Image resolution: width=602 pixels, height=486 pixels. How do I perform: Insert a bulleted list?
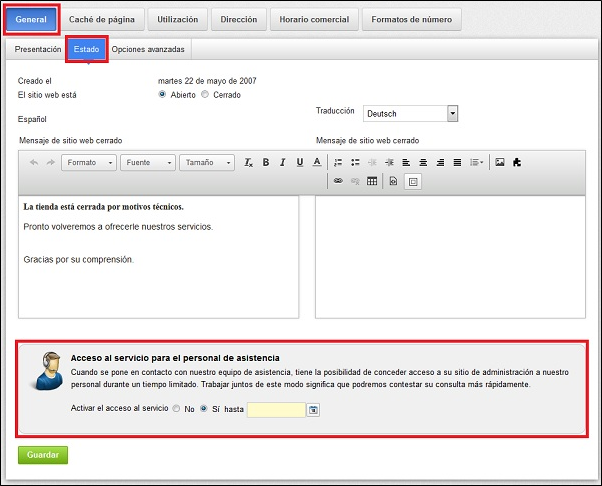[x=355, y=162]
